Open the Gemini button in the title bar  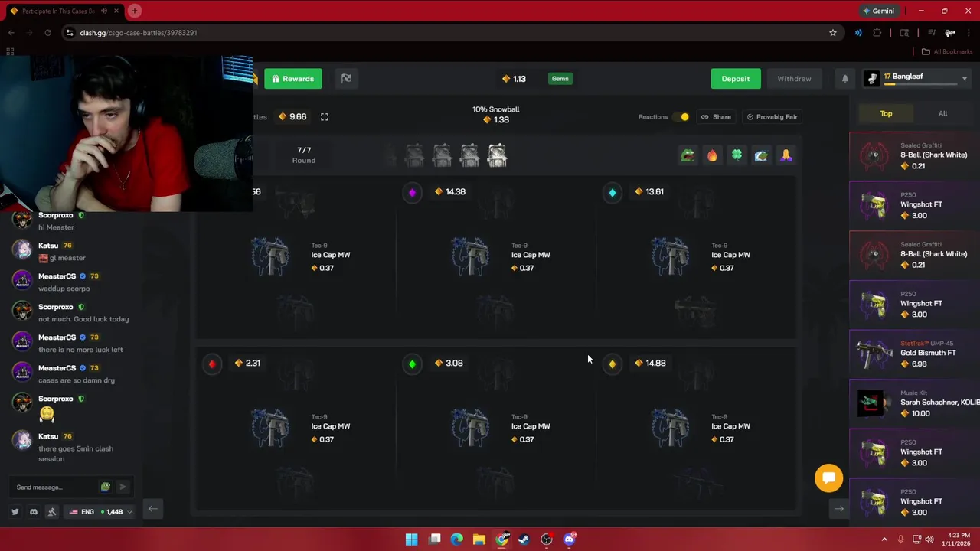pyautogui.click(x=878, y=11)
